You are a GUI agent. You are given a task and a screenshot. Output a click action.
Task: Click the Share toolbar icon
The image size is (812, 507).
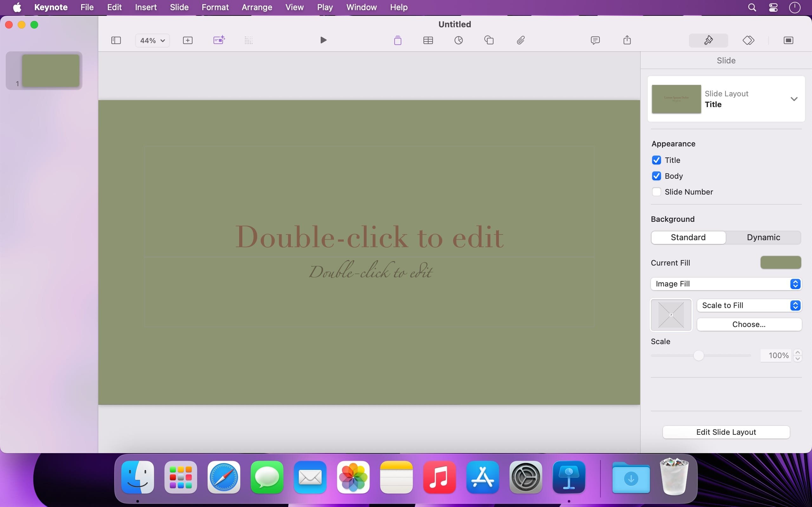coord(627,40)
